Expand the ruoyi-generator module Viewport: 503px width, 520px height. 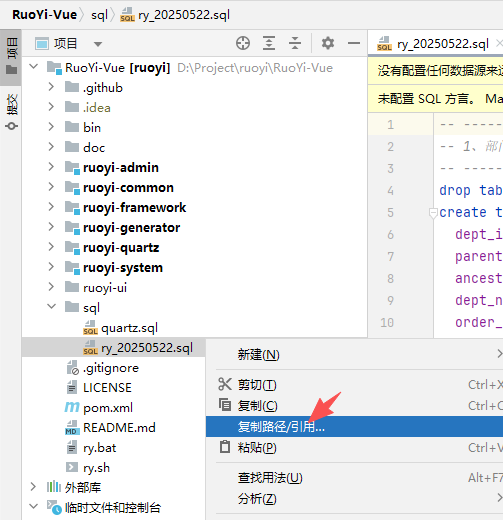coord(51,227)
